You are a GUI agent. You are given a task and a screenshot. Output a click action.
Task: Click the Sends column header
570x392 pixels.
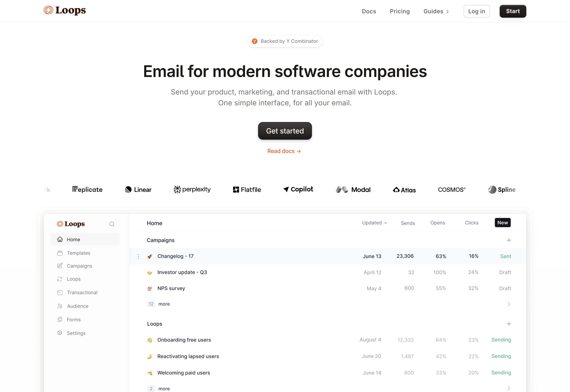408,223
